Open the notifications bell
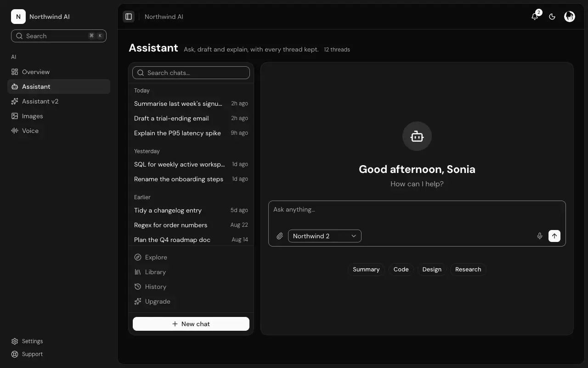The height and width of the screenshot is (368, 588). click(x=535, y=17)
